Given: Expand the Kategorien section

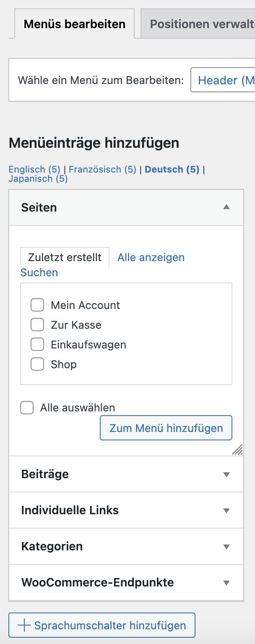Looking at the screenshot, I should [126, 546].
